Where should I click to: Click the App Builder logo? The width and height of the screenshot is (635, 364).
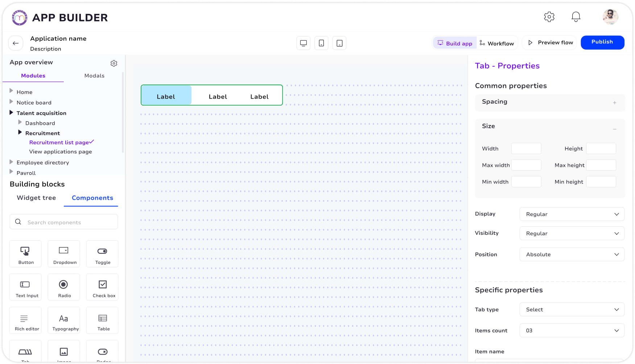click(x=20, y=17)
